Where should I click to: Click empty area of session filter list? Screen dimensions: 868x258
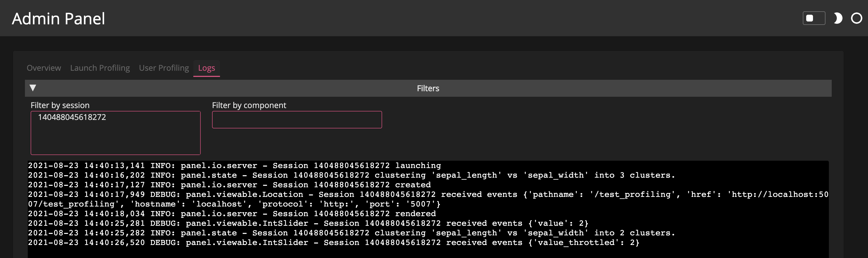pyautogui.click(x=115, y=141)
